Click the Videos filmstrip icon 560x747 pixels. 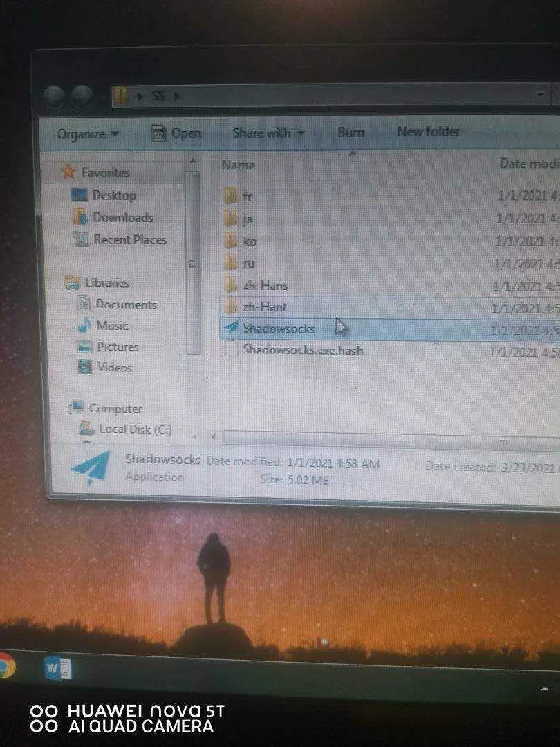tap(85, 367)
